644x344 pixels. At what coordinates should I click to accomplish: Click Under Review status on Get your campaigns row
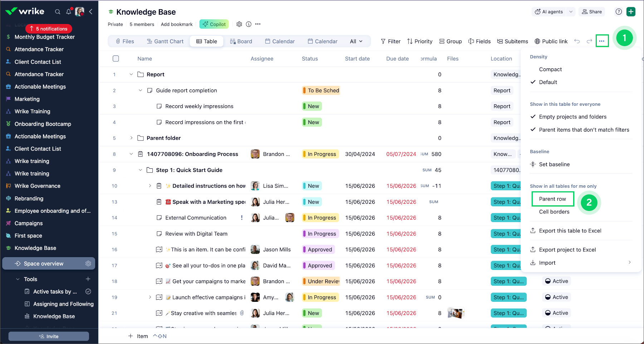321,281
